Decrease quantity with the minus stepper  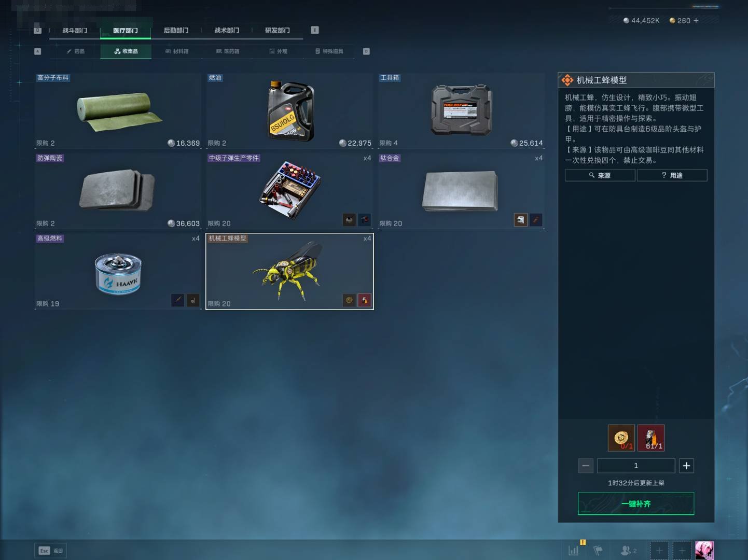click(586, 466)
